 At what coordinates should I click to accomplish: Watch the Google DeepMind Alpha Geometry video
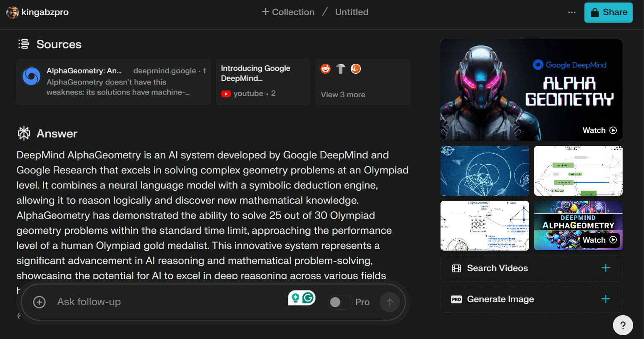pos(532,90)
